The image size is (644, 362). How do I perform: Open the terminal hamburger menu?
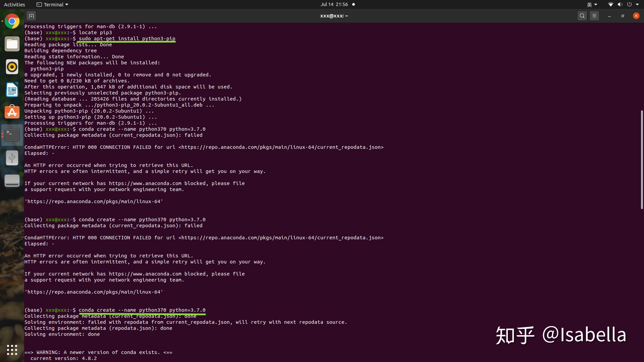594,16
